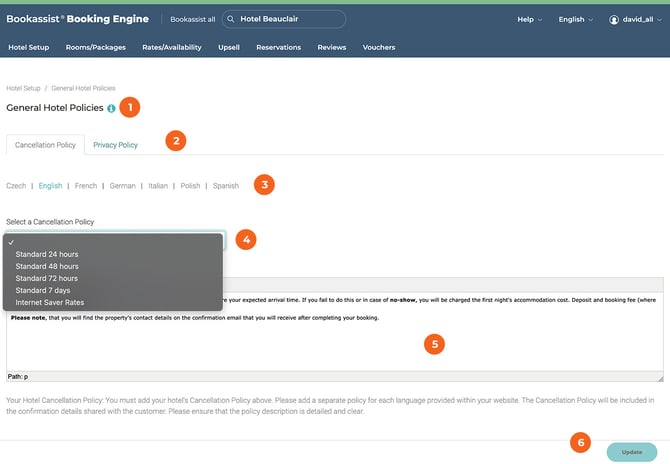This screenshot has height=464, width=670.
Task: Select Standard 48 hours option
Action: coord(47,266)
